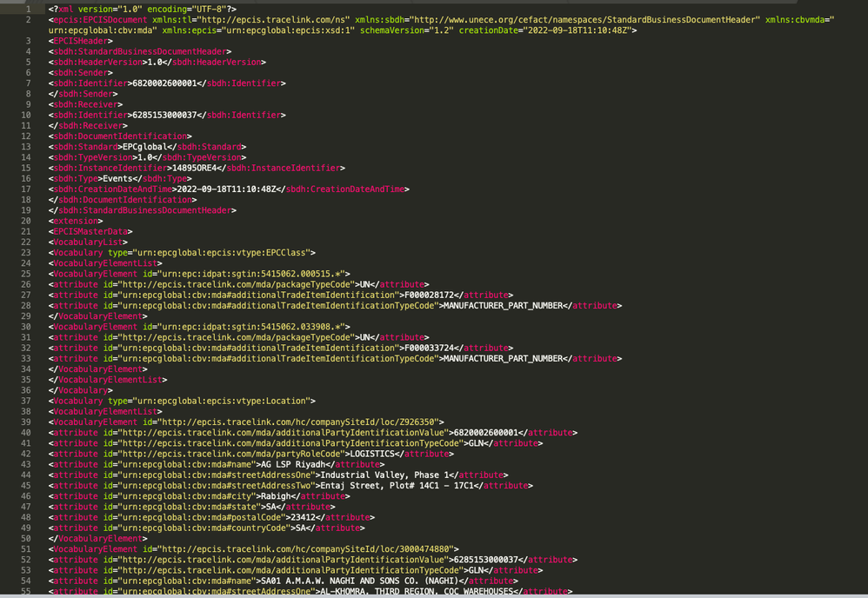Select party identification value 6285153000037 on line 52
868x598 pixels.
pos(486,560)
